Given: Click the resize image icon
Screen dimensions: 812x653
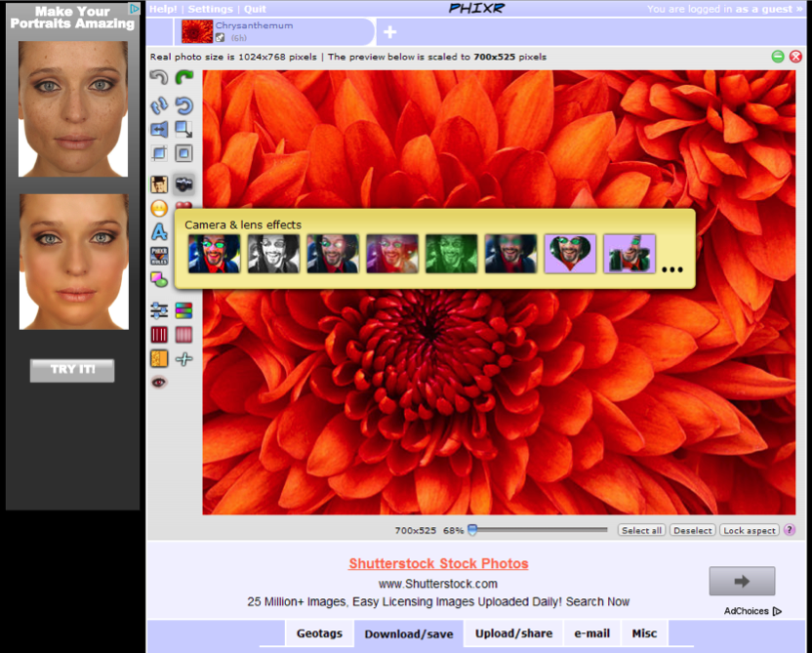Looking at the screenshot, I should [x=183, y=129].
